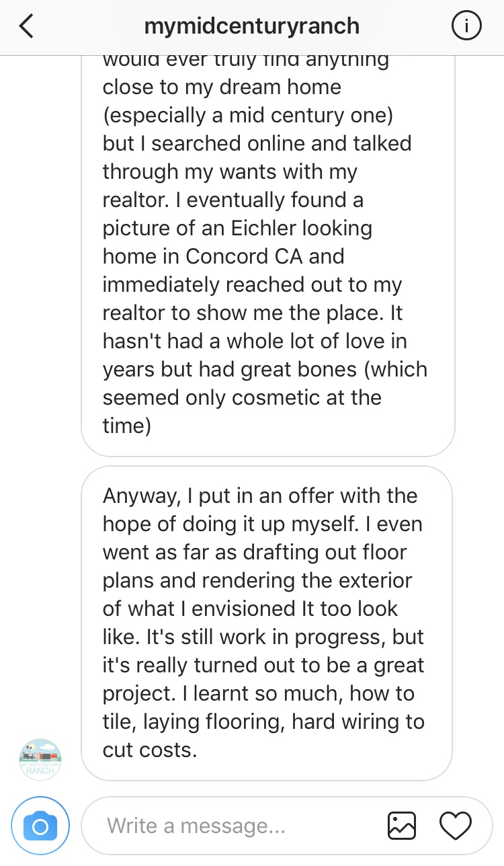Tap the phrase "dream home"
This screenshot has width=504, height=866.
(288, 87)
